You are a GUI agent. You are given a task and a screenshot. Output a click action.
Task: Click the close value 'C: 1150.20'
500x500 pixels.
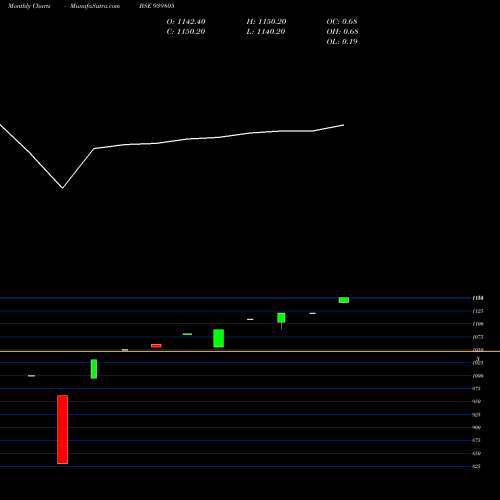[186, 32]
